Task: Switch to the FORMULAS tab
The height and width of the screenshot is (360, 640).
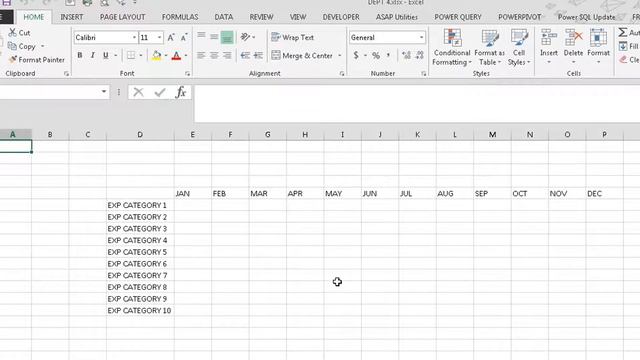Action: [x=180, y=17]
